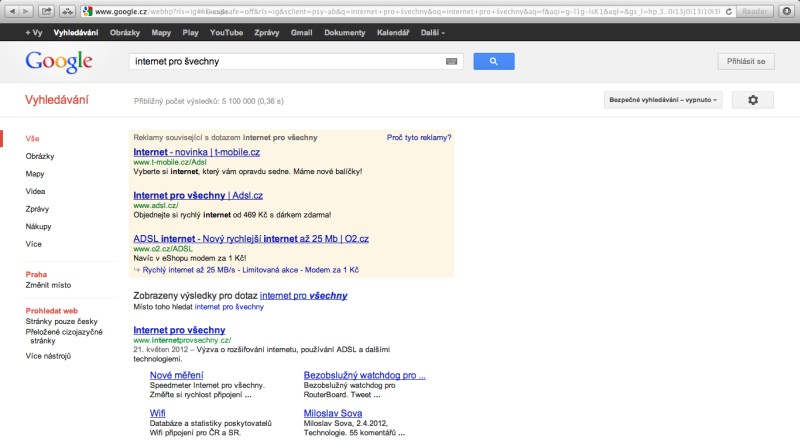Viewport: 800px width, 440px height.
Task: Open the +Vy item in the top bar
Action: click(x=34, y=33)
